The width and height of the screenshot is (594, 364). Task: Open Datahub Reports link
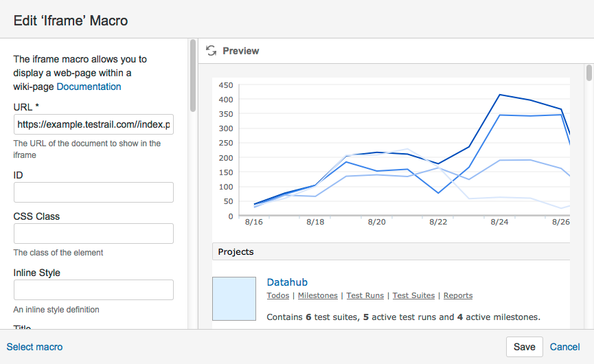point(458,295)
